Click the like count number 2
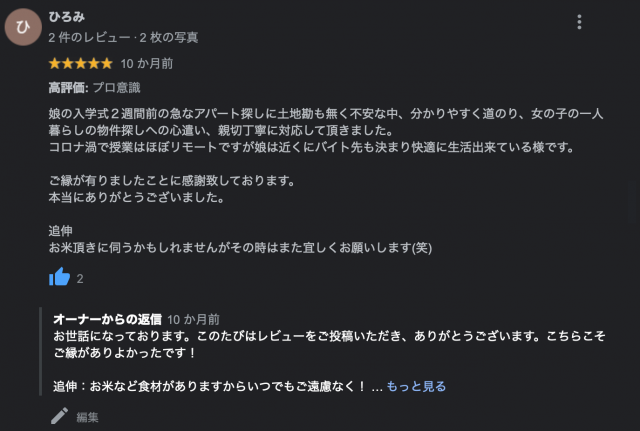Viewport: 640px width, 431px height. 80,279
